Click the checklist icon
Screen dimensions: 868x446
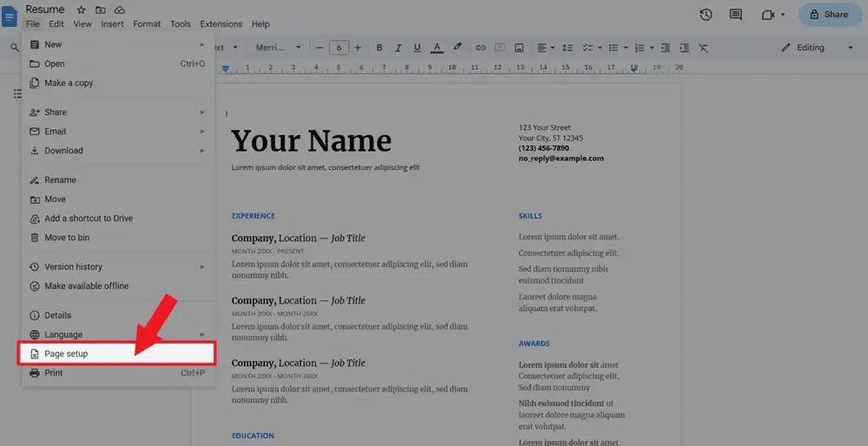(x=588, y=48)
